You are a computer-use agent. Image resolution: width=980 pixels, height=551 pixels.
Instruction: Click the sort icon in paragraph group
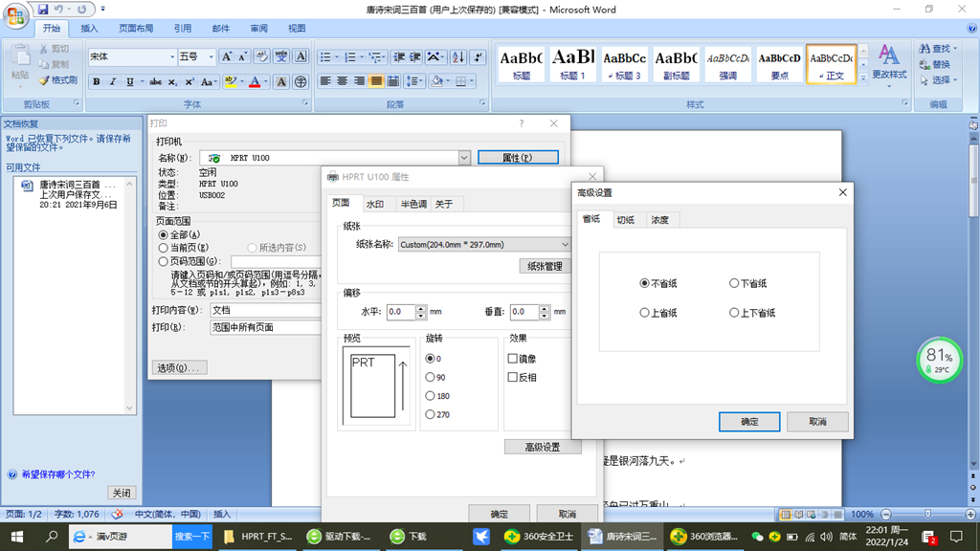(458, 57)
